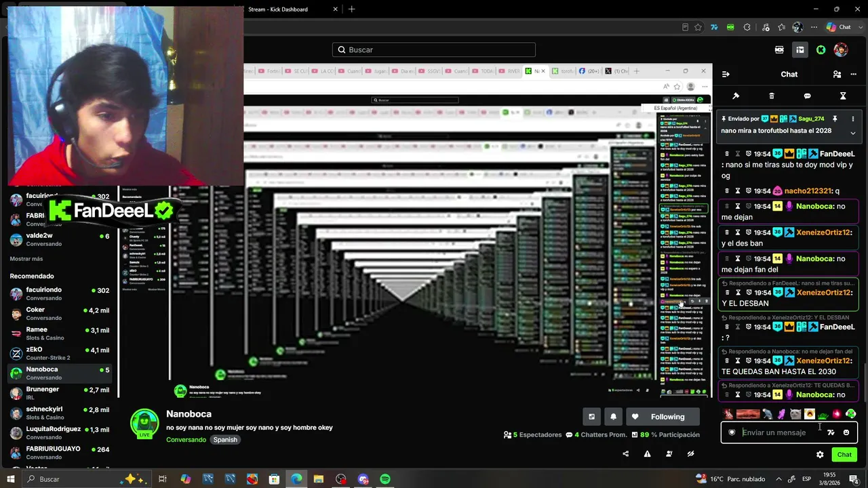The height and width of the screenshot is (488, 868).
Task: Bookmark this page with the star icon
Action: point(698,27)
